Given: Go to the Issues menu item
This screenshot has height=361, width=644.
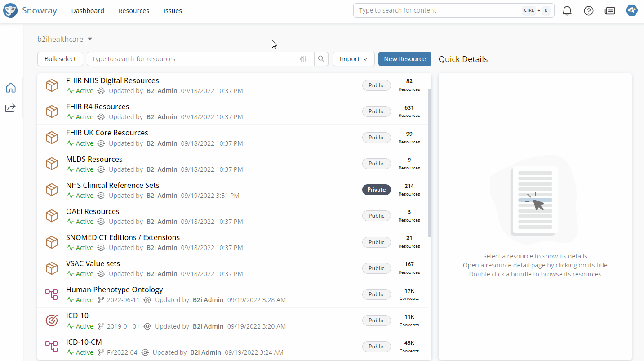Looking at the screenshot, I should [x=173, y=11].
